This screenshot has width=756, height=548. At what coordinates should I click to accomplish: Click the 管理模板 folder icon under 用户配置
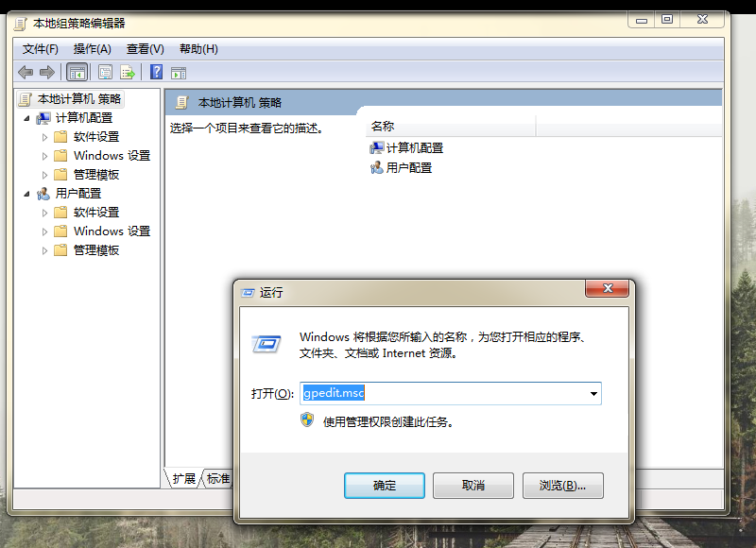[60, 250]
